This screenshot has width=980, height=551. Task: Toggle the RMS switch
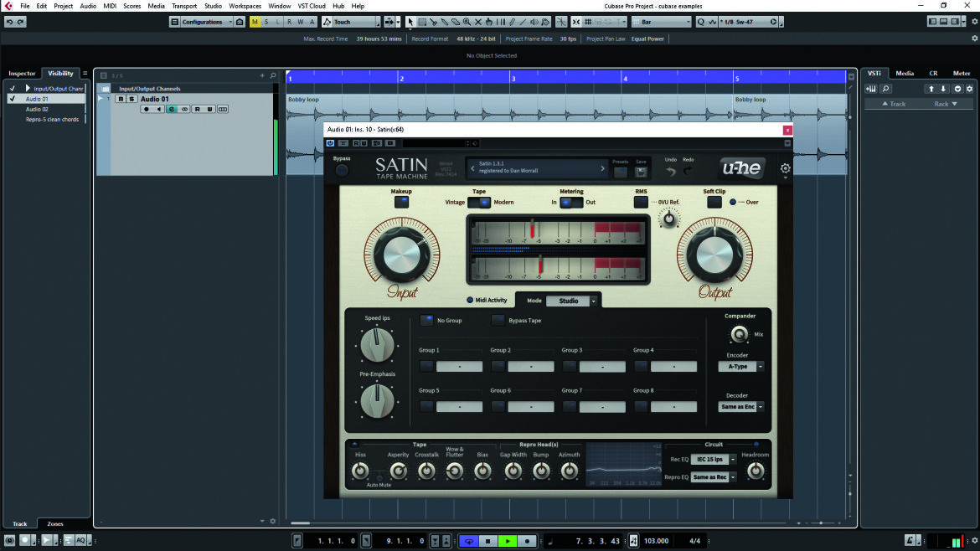[641, 202]
